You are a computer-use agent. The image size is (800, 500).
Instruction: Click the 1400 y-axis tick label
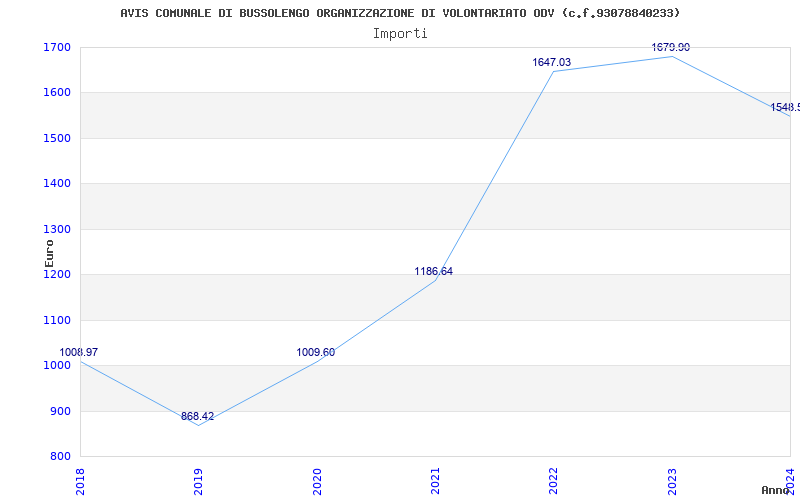click(x=57, y=184)
